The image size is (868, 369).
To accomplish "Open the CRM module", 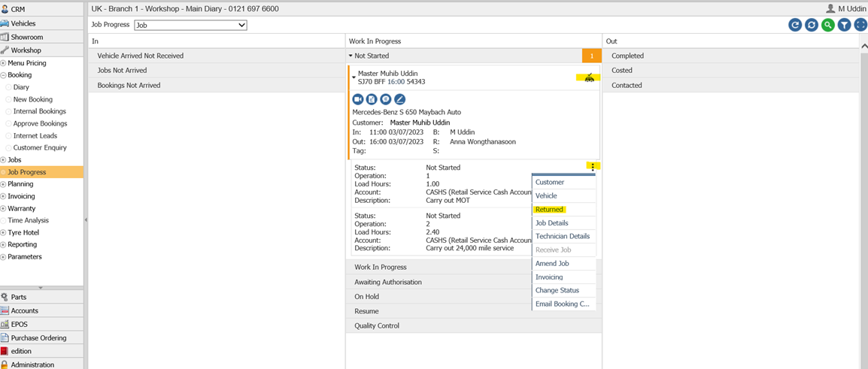I will [42, 10].
